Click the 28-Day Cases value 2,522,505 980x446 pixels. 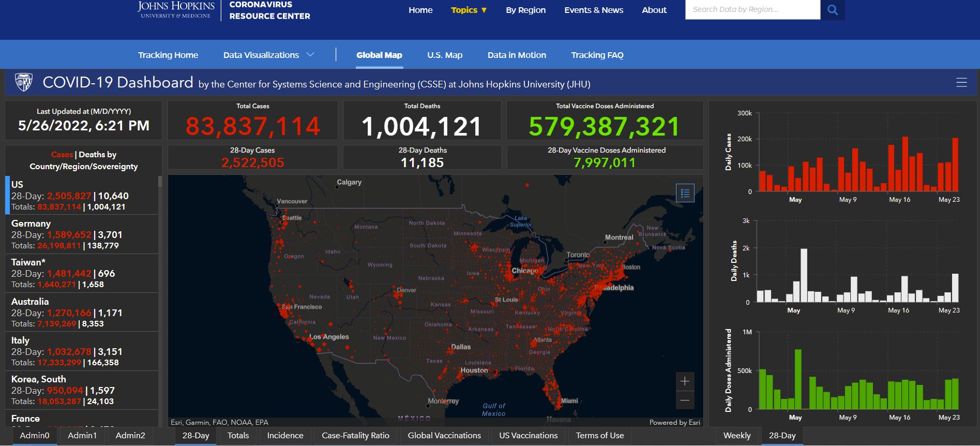253,162
